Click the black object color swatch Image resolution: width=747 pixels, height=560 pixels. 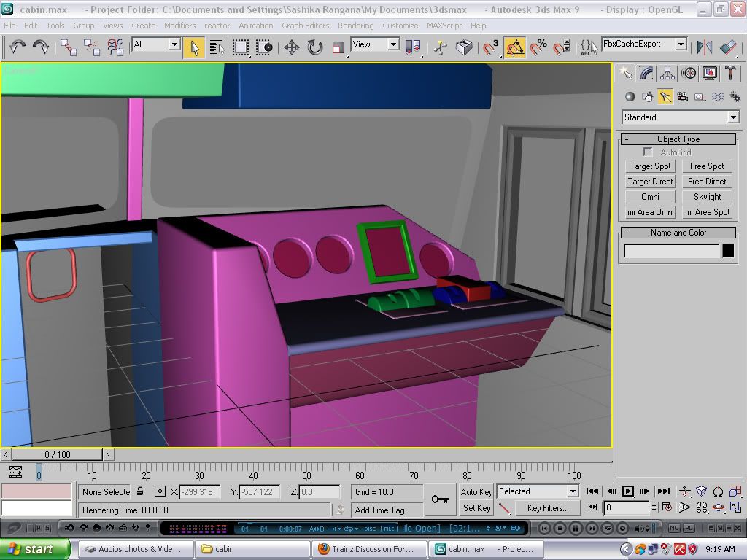click(728, 251)
